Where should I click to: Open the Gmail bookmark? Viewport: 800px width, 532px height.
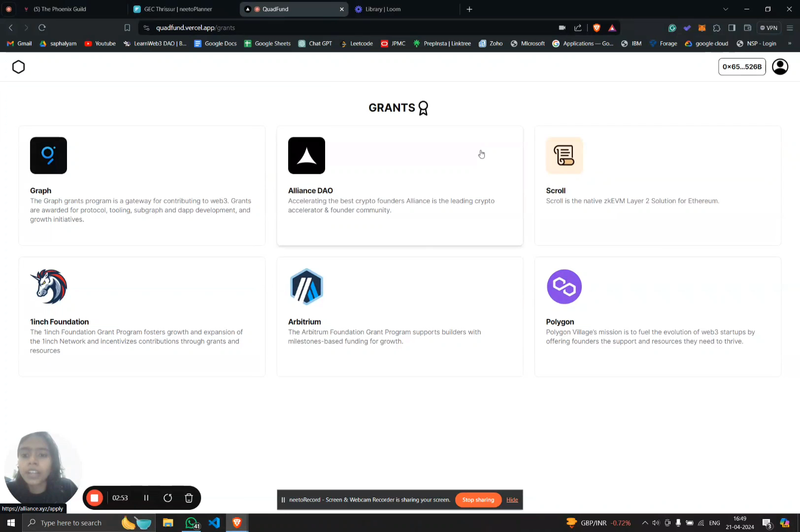19,43
